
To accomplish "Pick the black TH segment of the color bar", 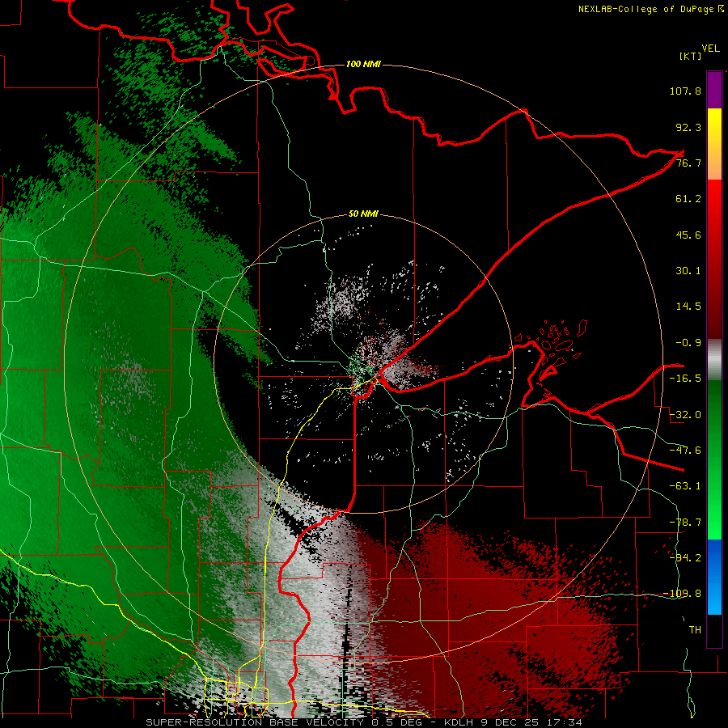I will pyautogui.click(x=714, y=630).
